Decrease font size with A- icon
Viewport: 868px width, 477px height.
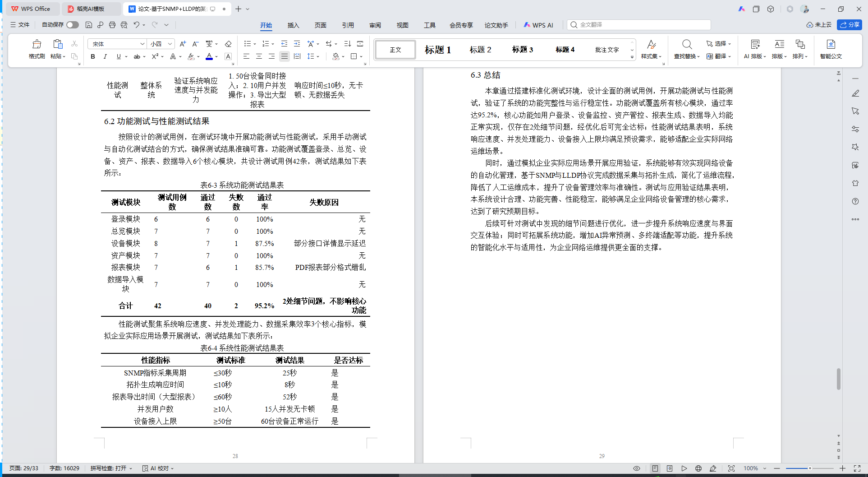coord(195,44)
